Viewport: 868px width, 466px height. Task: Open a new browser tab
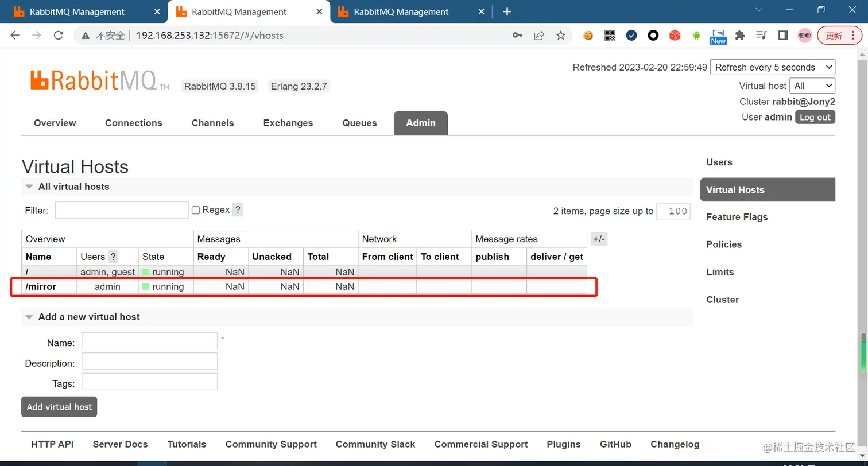tap(507, 11)
